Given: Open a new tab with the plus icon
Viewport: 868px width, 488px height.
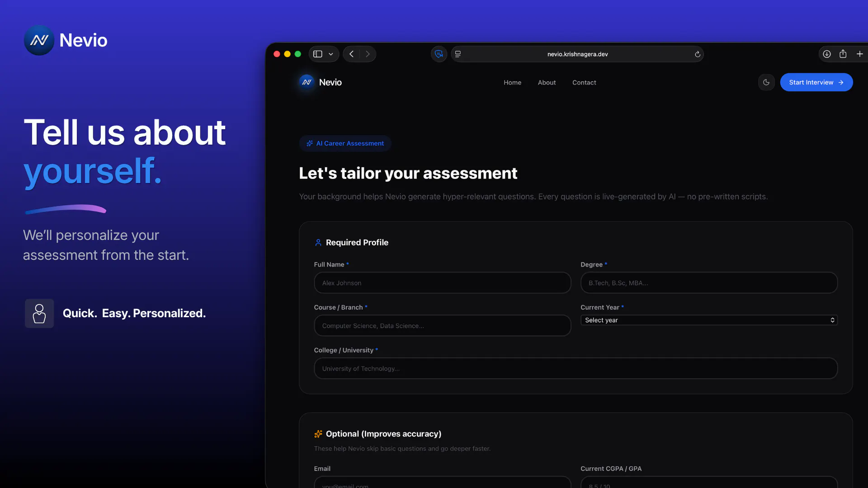Looking at the screenshot, I should [x=860, y=54].
